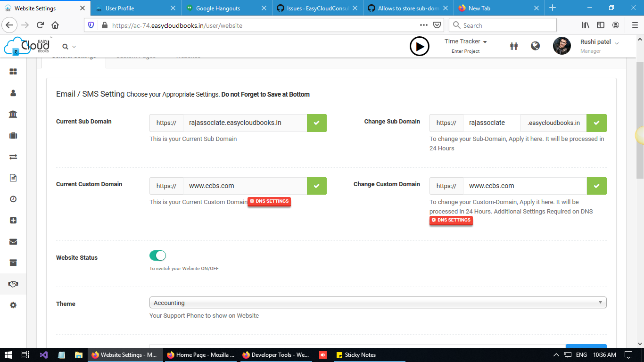
Task: Click DNS SETTINGS under Change Custom Domain
Action: pyautogui.click(x=451, y=220)
